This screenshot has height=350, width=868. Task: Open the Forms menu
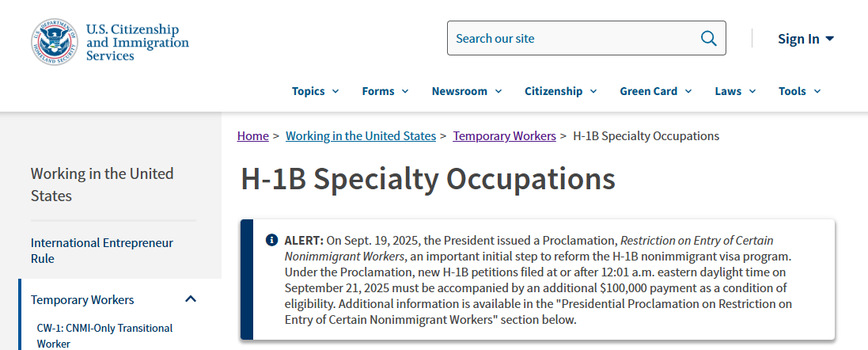[x=385, y=91]
